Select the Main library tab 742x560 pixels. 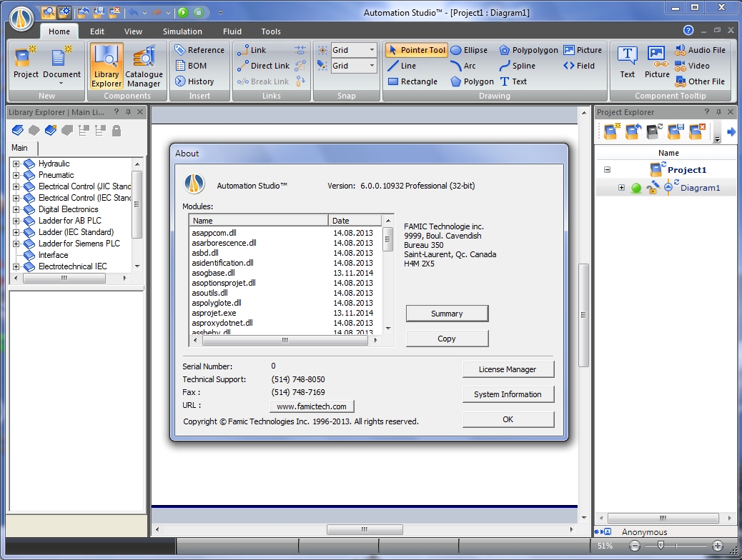(19, 148)
